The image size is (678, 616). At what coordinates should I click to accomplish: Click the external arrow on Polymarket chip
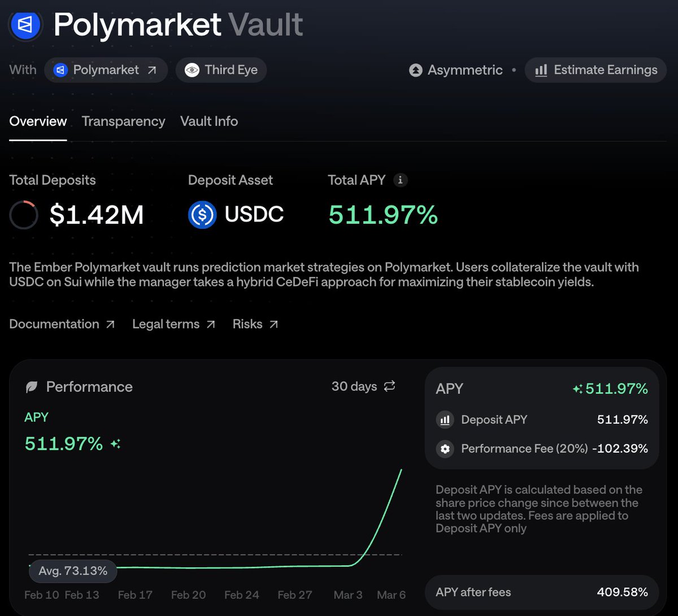pos(152,70)
